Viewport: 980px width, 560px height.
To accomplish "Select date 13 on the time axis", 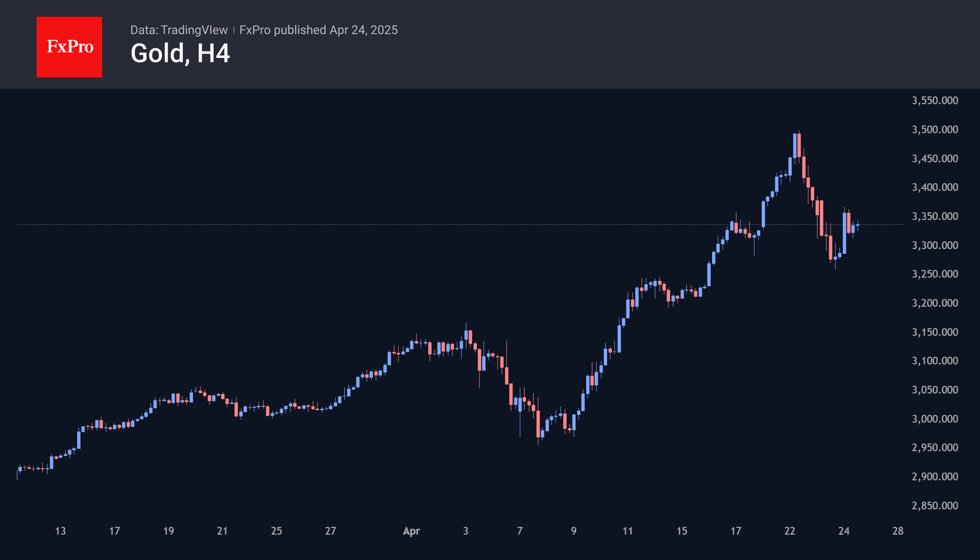I will 60,531.
